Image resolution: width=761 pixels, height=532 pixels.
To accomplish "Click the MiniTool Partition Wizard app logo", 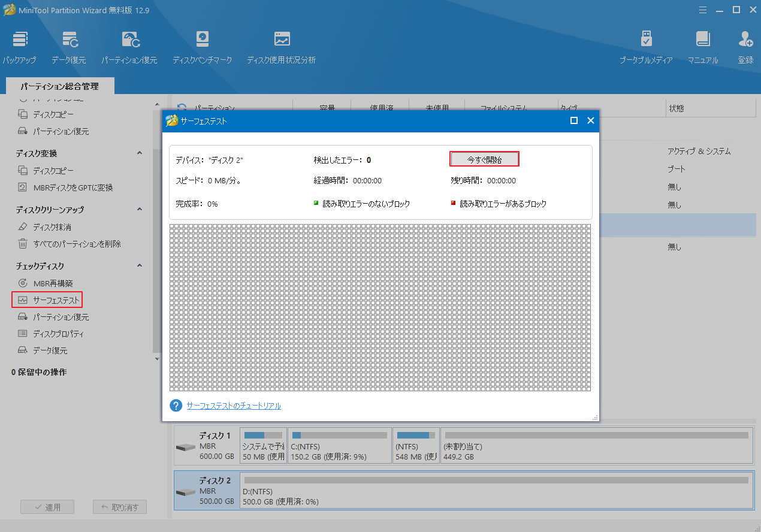I will pos(9,10).
